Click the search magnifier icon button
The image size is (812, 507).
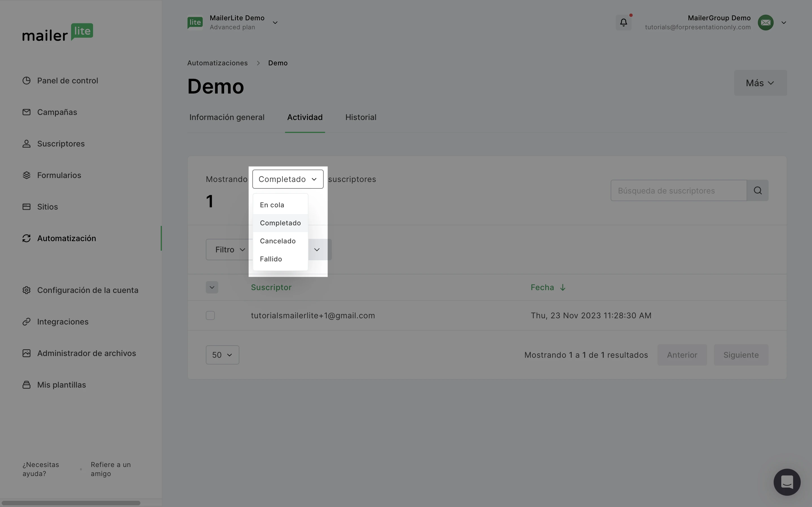[758, 190]
